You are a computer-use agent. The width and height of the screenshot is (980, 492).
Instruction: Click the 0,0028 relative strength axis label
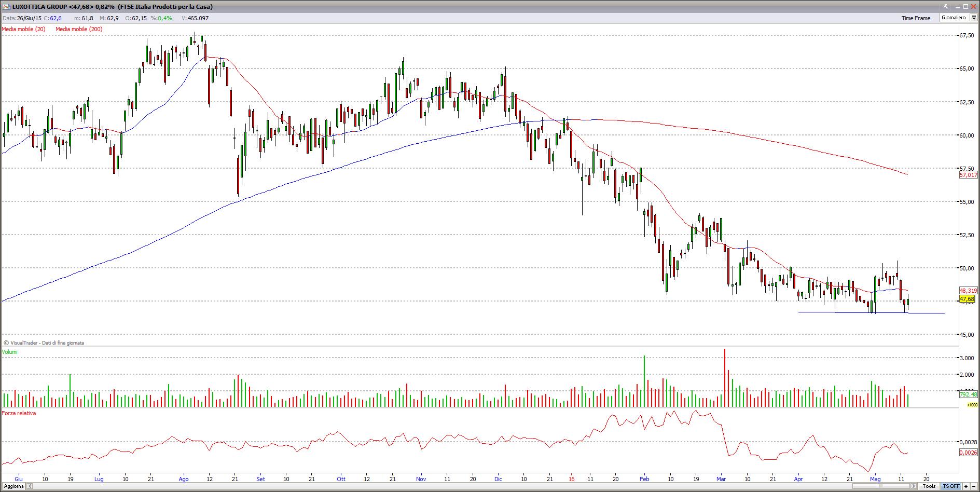tap(968, 442)
